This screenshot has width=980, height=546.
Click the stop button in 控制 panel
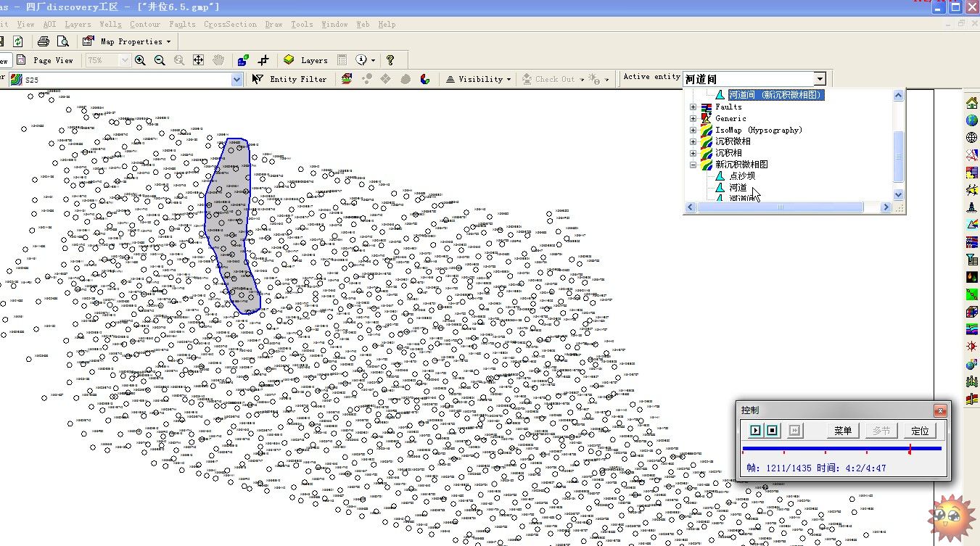click(x=773, y=431)
